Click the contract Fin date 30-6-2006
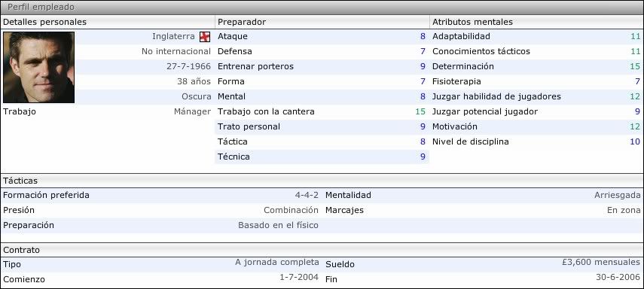This screenshot has width=644, height=289. point(618,277)
